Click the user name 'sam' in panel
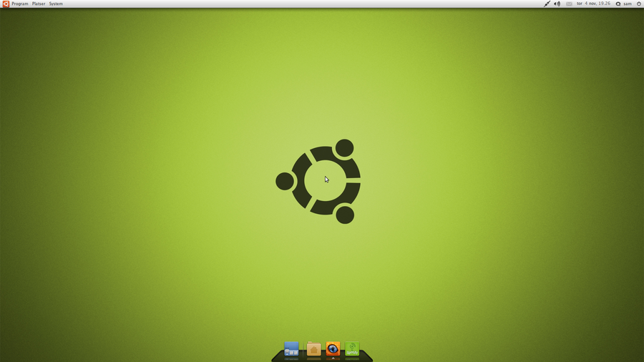 [x=628, y=4]
